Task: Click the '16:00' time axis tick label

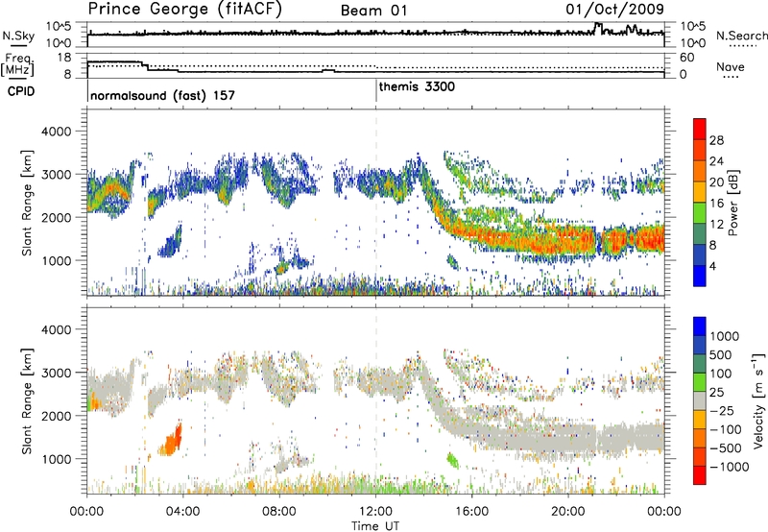Action: (471, 512)
